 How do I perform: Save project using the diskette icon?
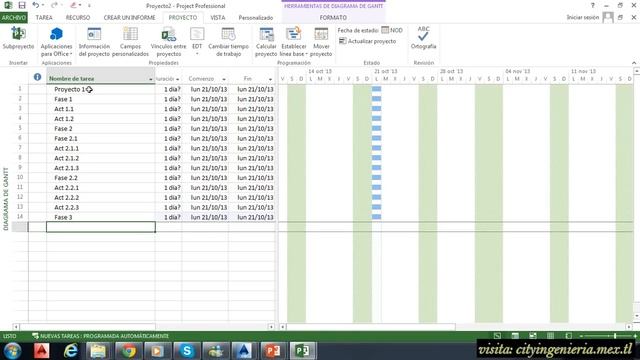coord(22,5)
